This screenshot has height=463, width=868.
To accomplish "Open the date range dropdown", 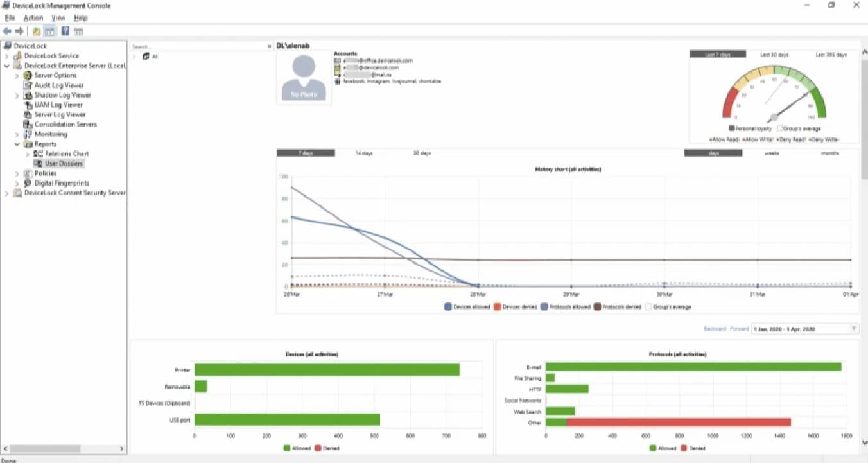I will click(x=854, y=329).
